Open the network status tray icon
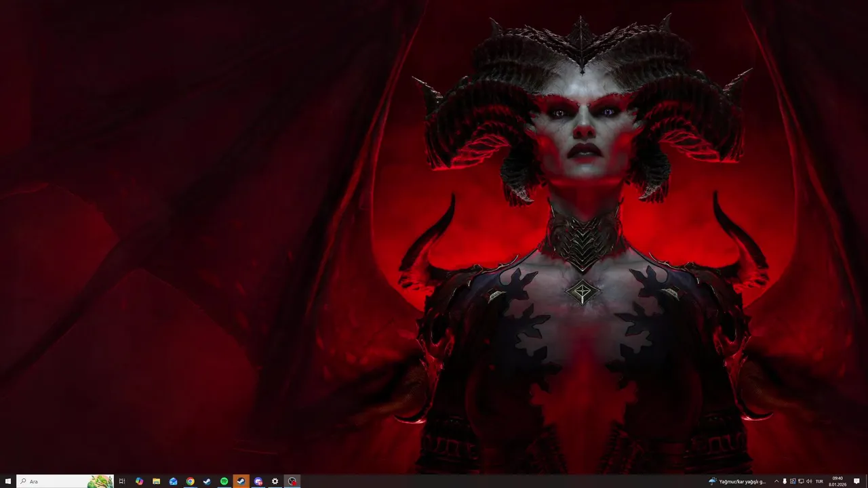The width and height of the screenshot is (868, 488). (801, 481)
